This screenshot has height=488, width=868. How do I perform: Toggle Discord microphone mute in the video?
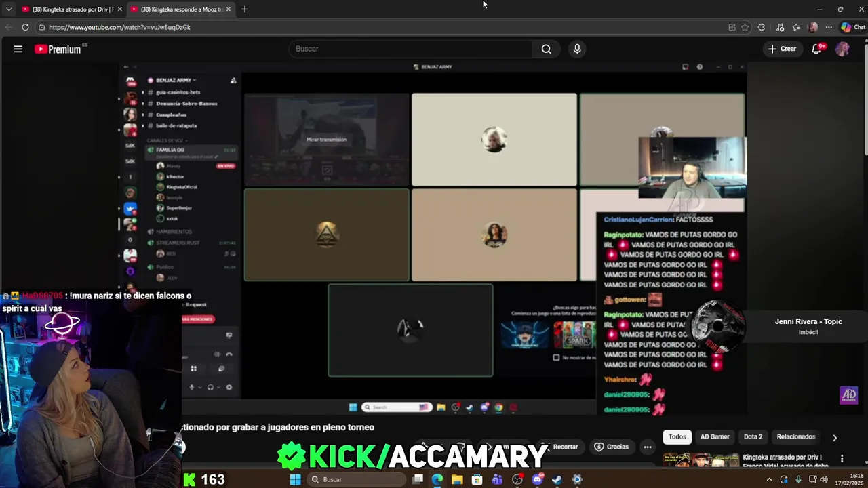pyautogui.click(x=192, y=387)
